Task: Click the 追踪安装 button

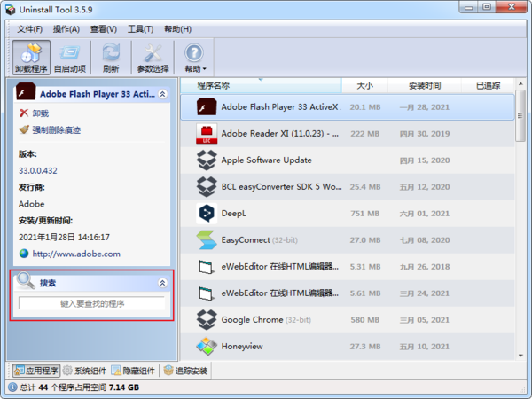Action: point(186,371)
